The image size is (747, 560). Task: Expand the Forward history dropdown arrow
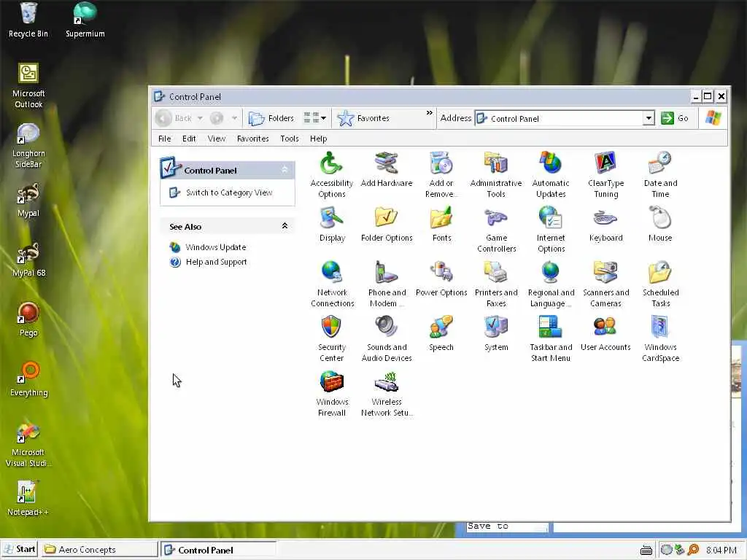pyautogui.click(x=234, y=117)
